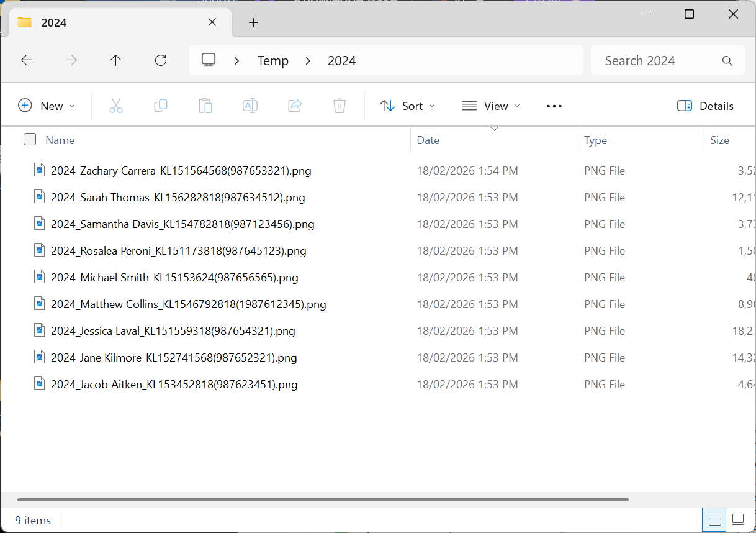Click the horizontal scrollbar at the bottom

click(x=323, y=499)
